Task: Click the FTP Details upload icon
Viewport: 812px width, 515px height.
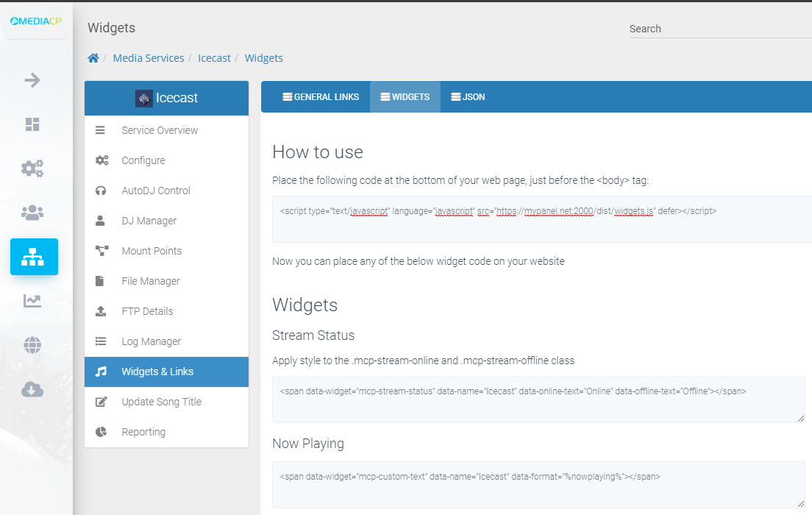Action: 101,311
